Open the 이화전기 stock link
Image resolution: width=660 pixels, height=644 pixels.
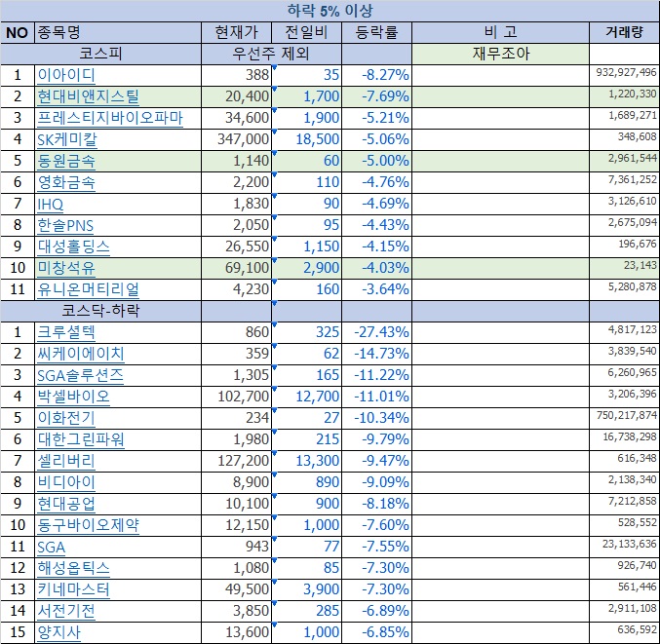pyautogui.click(x=66, y=419)
